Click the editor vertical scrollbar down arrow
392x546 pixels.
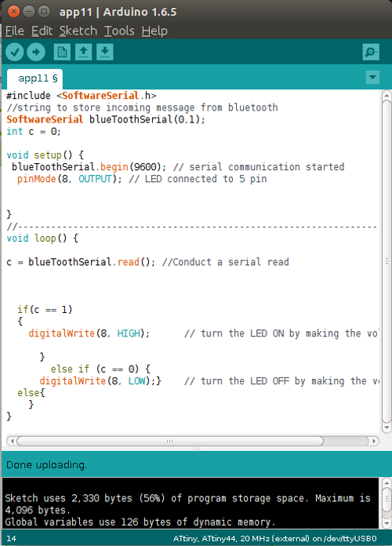(x=387, y=428)
